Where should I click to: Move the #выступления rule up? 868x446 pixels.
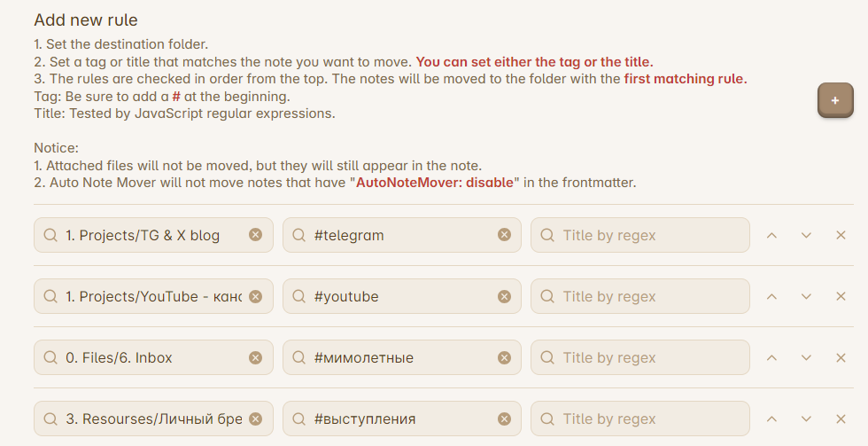click(771, 419)
